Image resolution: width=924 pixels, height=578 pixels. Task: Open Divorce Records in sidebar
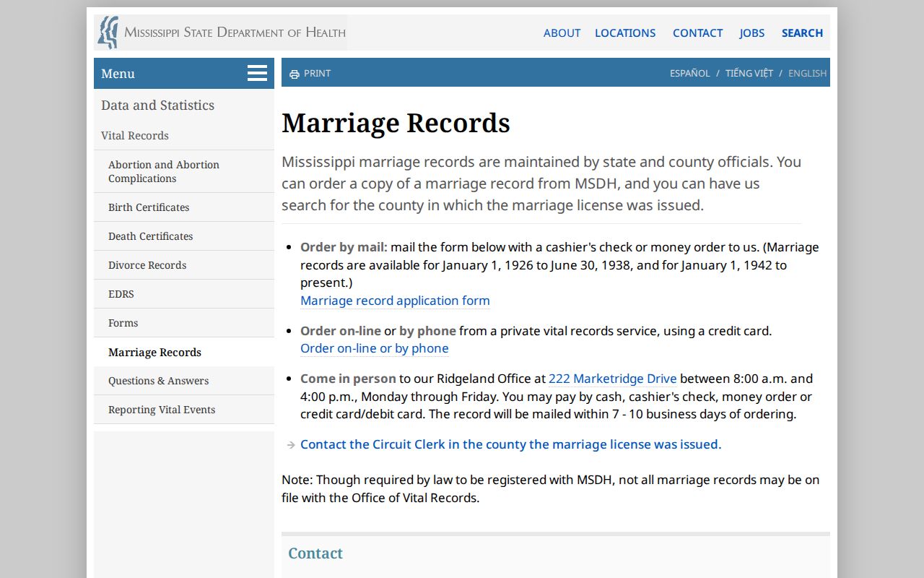[x=184, y=265]
